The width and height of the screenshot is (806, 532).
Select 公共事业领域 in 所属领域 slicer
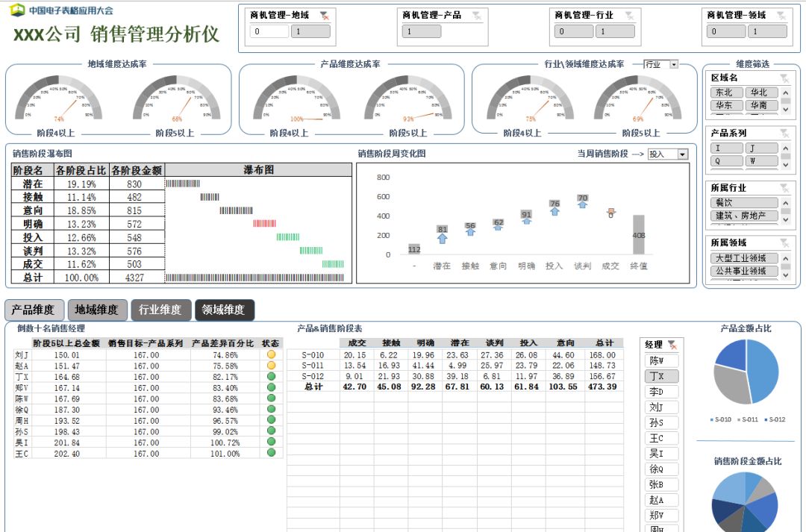coord(744,271)
